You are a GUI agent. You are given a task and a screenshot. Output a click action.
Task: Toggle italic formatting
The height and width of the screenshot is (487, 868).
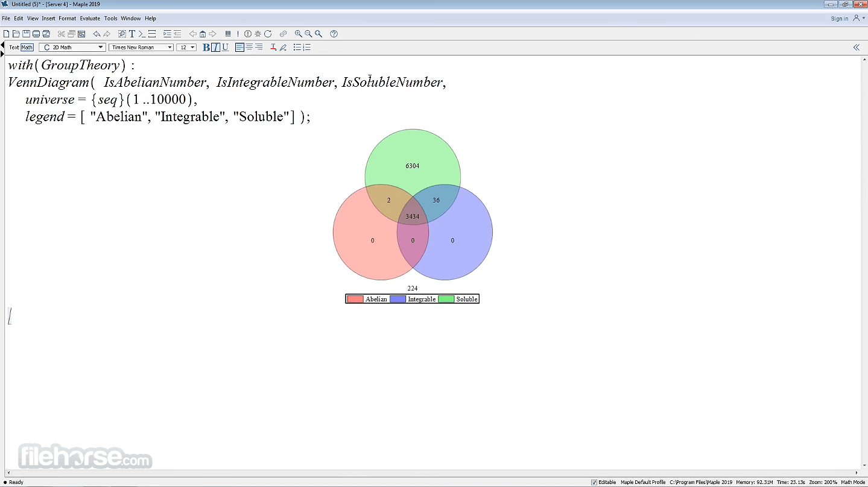tap(215, 47)
